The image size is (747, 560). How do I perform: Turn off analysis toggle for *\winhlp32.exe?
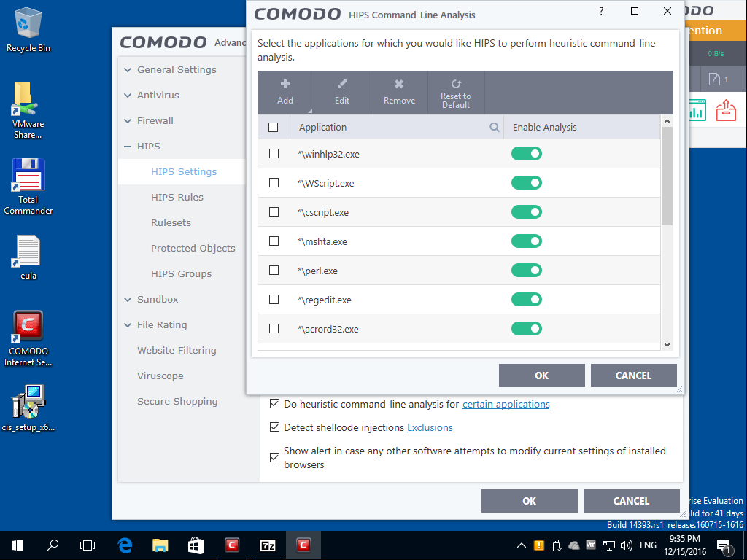[527, 154]
